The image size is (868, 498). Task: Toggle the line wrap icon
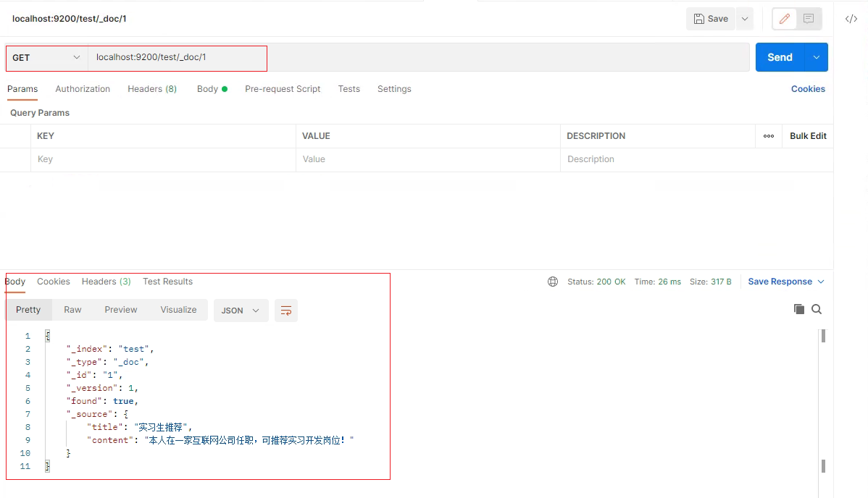[286, 311]
